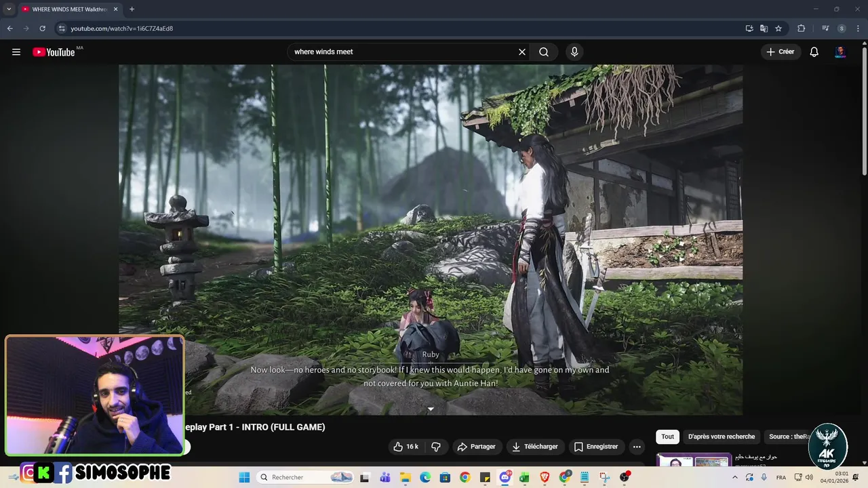Reload the current page
The height and width of the screenshot is (488, 868).
(x=42, y=28)
